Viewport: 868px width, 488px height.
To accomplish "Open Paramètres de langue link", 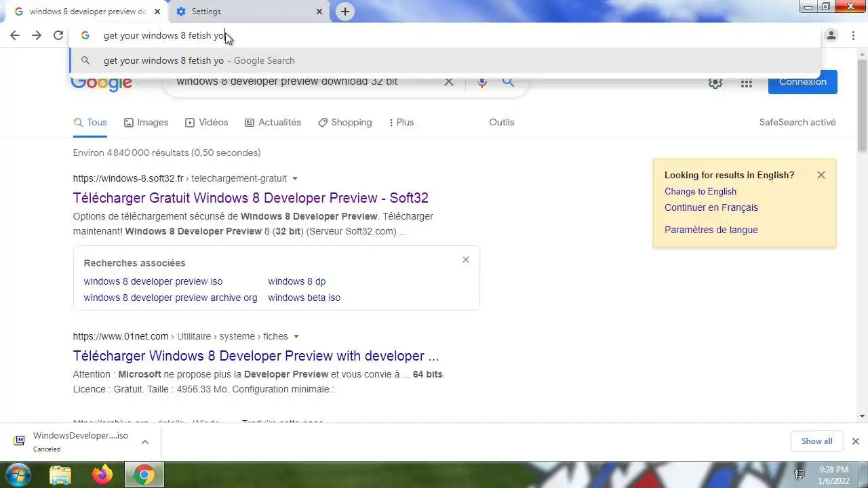I will point(711,230).
